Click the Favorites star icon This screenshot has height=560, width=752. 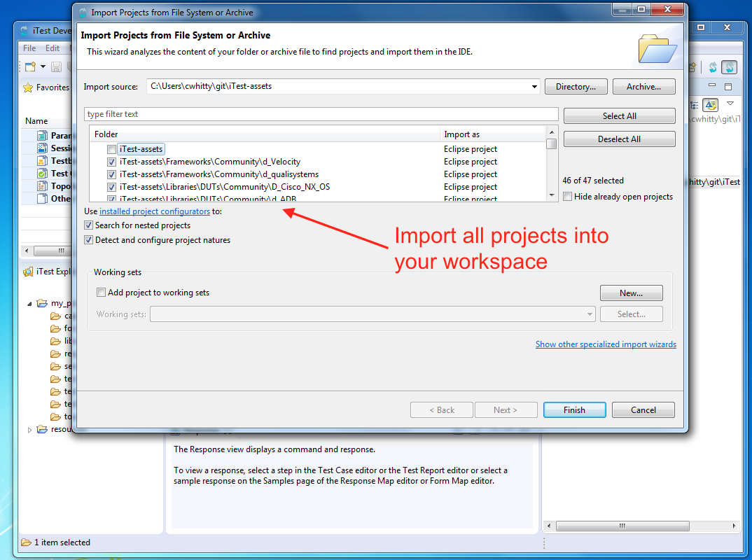[28, 87]
